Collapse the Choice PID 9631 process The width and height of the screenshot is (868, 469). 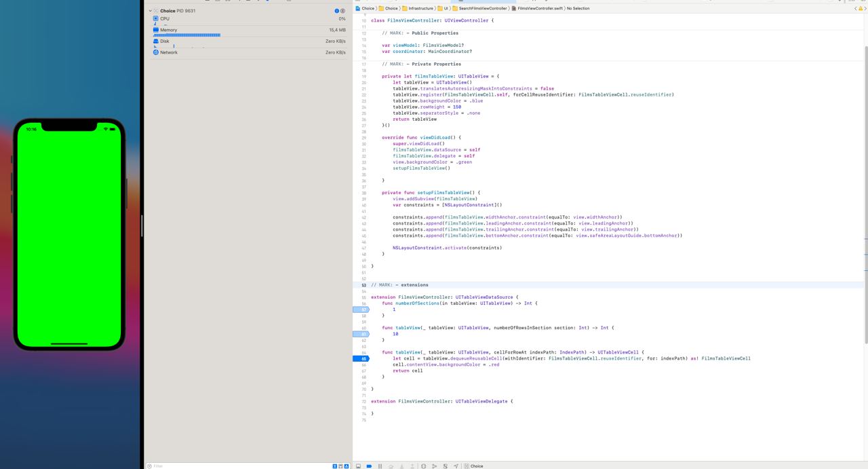click(151, 11)
